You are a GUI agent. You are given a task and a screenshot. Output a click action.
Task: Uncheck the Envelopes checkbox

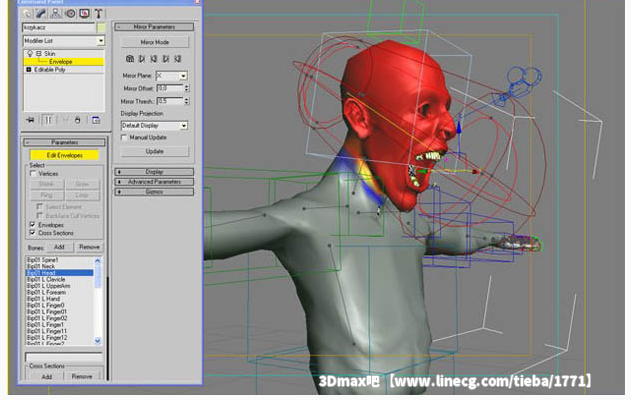(x=31, y=225)
